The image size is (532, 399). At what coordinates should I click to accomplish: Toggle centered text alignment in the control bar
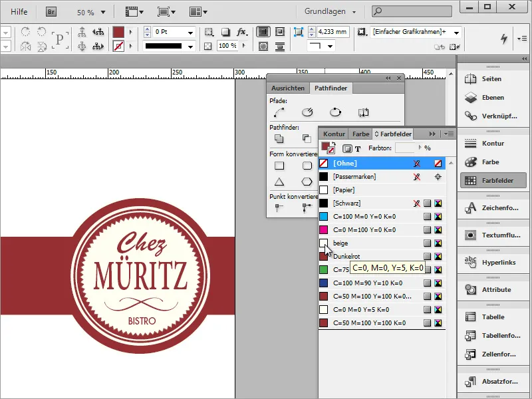280,31
